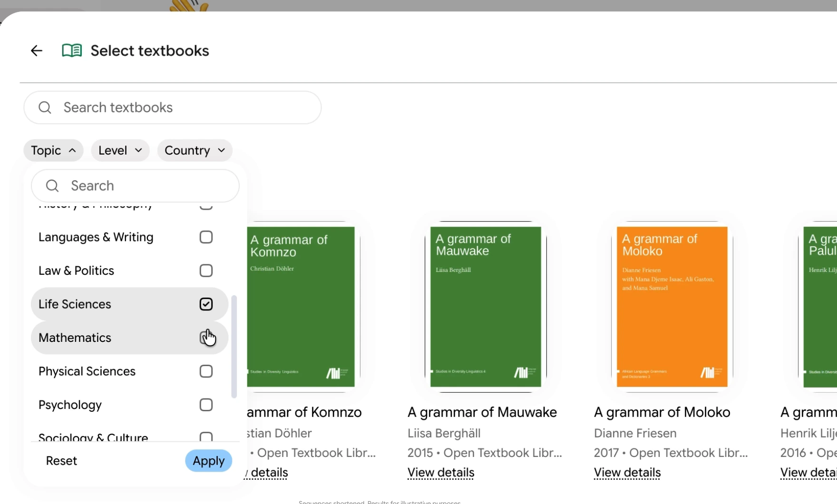
Task: View details for the Komnzo grammar book
Action: (x=266, y=473)
